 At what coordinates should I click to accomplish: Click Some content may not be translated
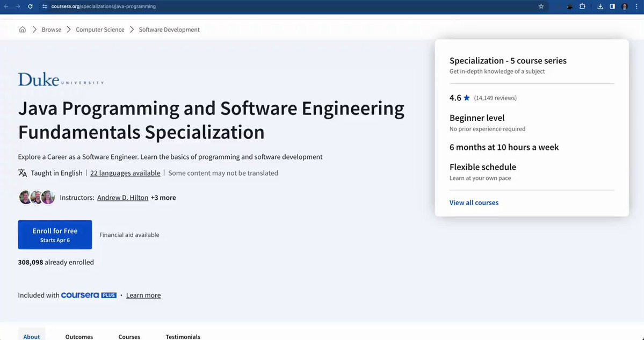click(223, 173)
